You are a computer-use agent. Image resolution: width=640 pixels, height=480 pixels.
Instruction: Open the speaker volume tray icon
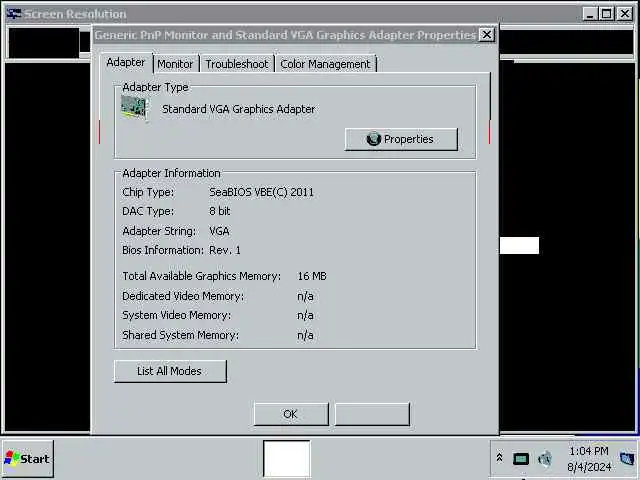point(545,459)
